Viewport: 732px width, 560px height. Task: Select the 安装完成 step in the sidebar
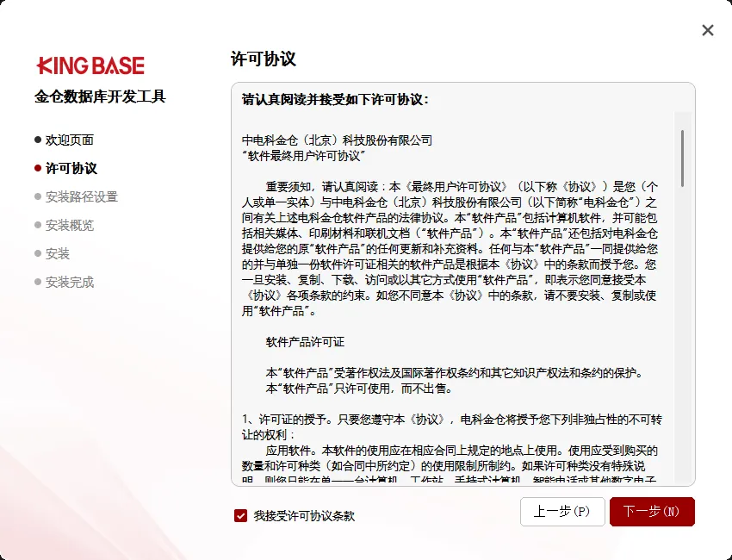tap(69, 282)
